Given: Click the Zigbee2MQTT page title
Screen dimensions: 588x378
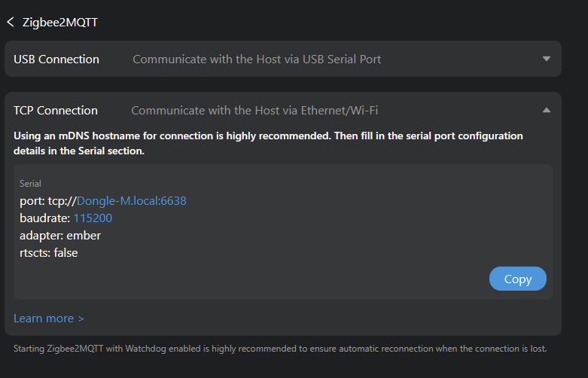Looking at the screenshot, I should point(60,23).
